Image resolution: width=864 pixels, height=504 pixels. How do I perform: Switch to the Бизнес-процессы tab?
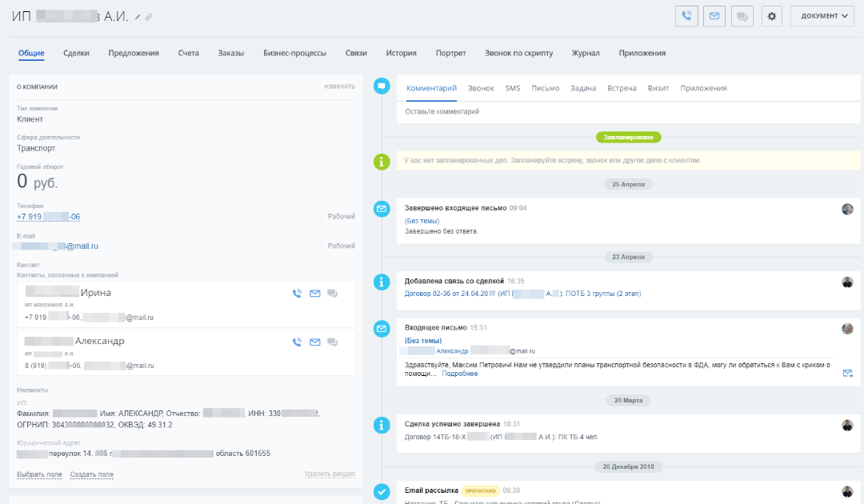pyautogui.click(x=294, y=53)
